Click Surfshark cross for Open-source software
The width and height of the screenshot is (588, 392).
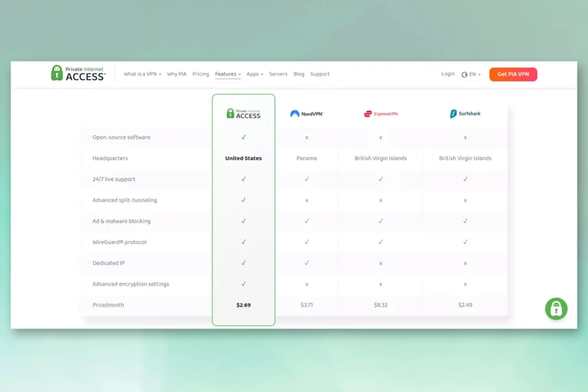click(x=465, y=138)
